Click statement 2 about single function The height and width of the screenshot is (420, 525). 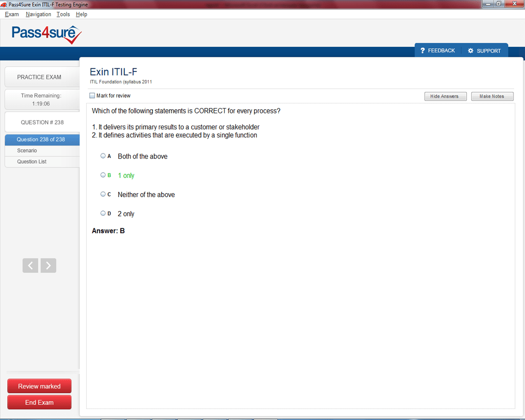[174, 135]
